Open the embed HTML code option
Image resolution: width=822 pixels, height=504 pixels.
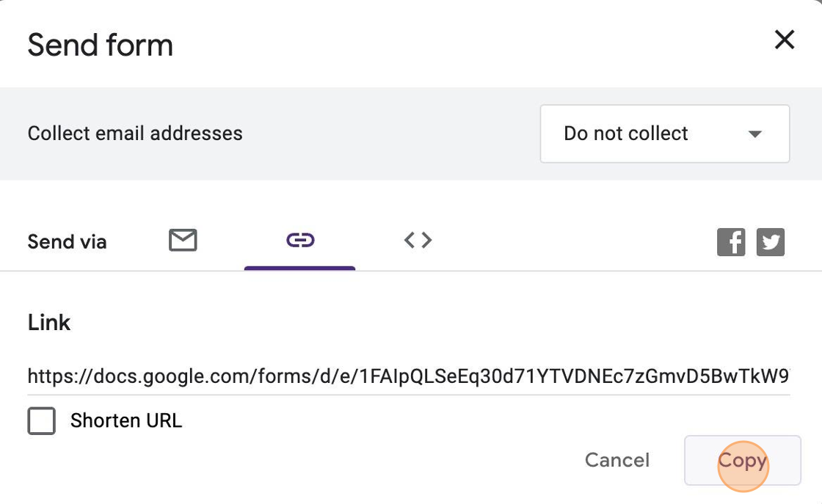click(x=418, y=240)
